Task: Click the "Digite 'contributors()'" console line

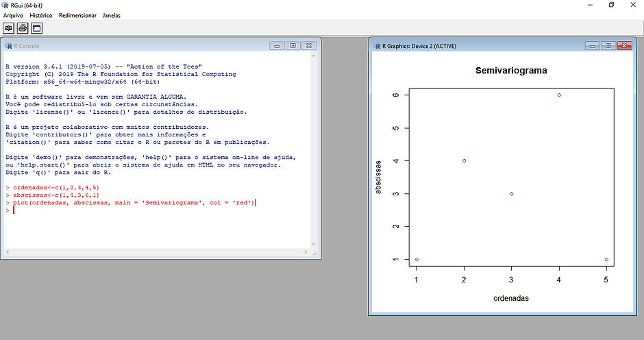Action: (x=106, y=134)
